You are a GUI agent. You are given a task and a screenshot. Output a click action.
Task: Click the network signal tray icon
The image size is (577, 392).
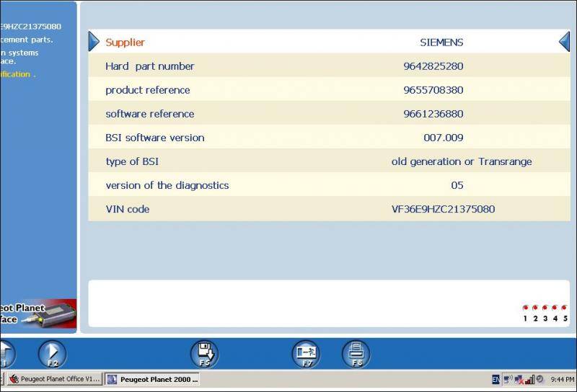click(x=529, y=379)
